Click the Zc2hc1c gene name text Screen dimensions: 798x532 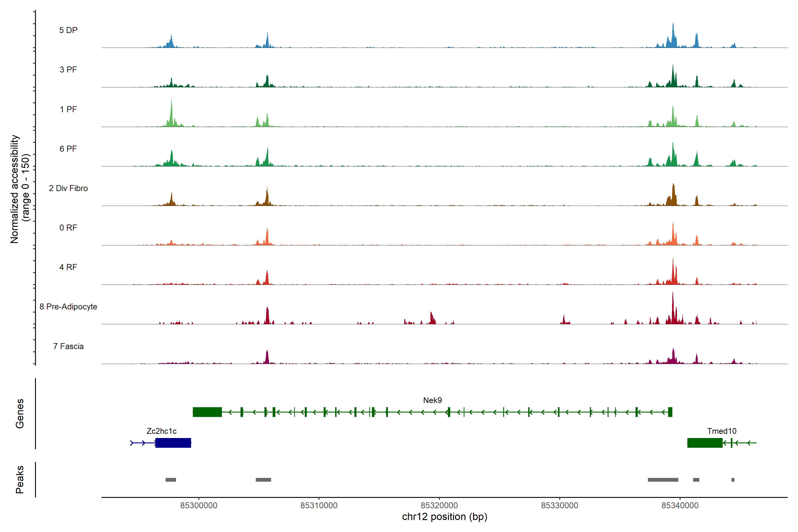(162, 431)
